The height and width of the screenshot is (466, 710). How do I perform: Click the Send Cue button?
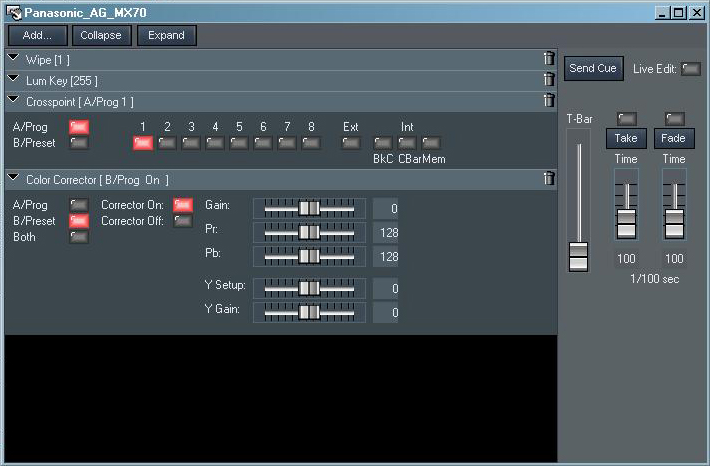tap(593, 68)
